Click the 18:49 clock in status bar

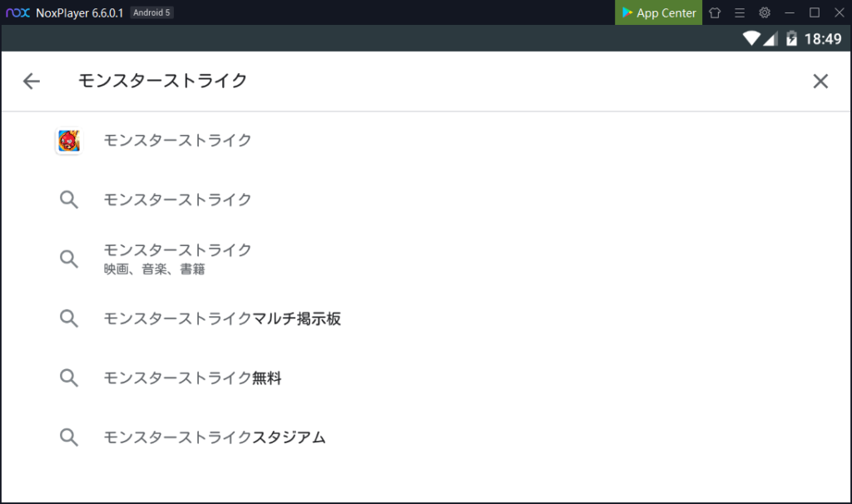pos(823,39)
